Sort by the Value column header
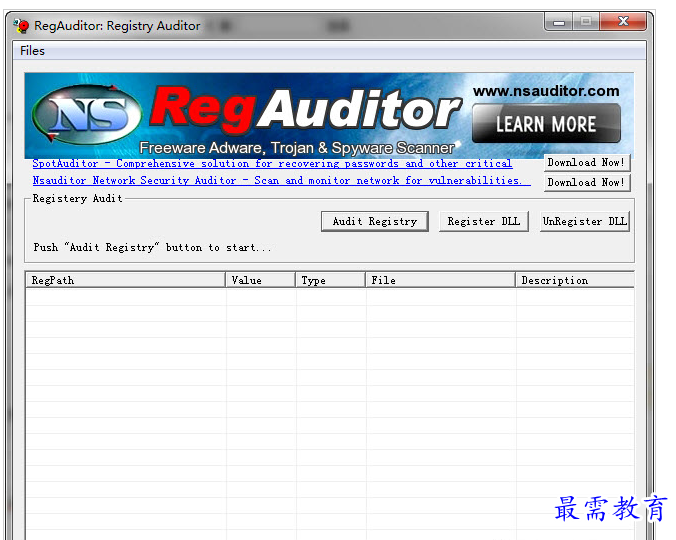This screenshot has width=676, height=540. click(261, 280)
